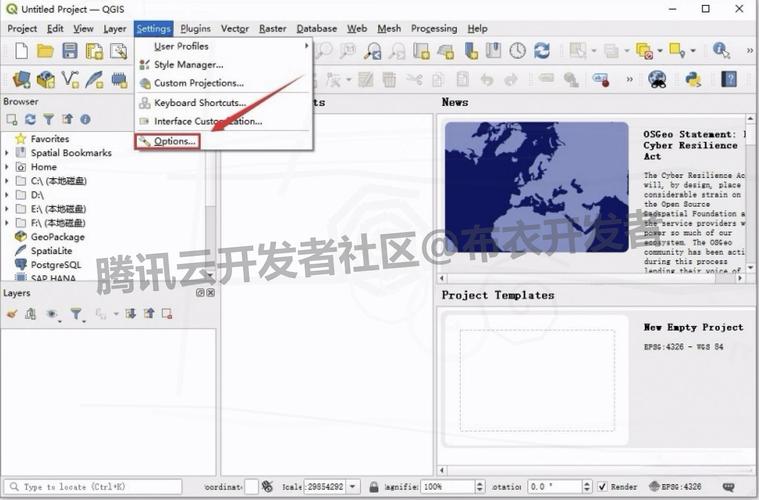Click Add Selected Layers icon in Browser
This screenshot has width=759, height=500.
[12, 119]
